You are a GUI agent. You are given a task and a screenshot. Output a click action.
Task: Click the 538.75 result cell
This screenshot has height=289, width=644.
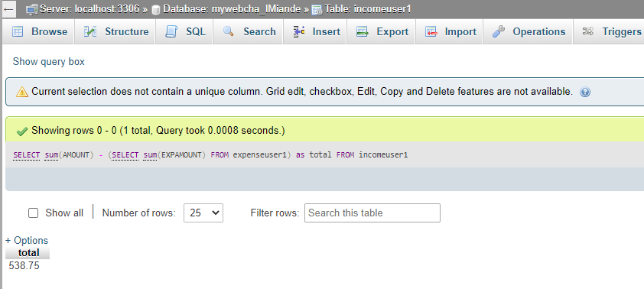24,265
